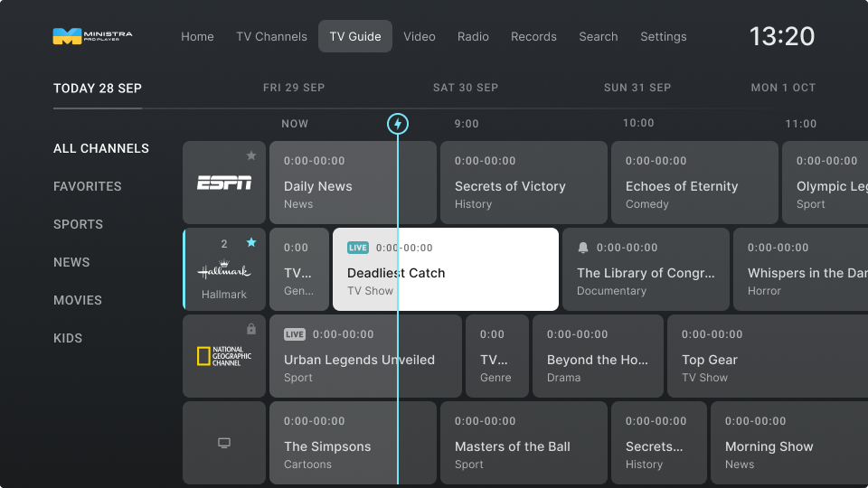
Task: Click the lock icon on National Geographic
Action: [x=251, y=329]
